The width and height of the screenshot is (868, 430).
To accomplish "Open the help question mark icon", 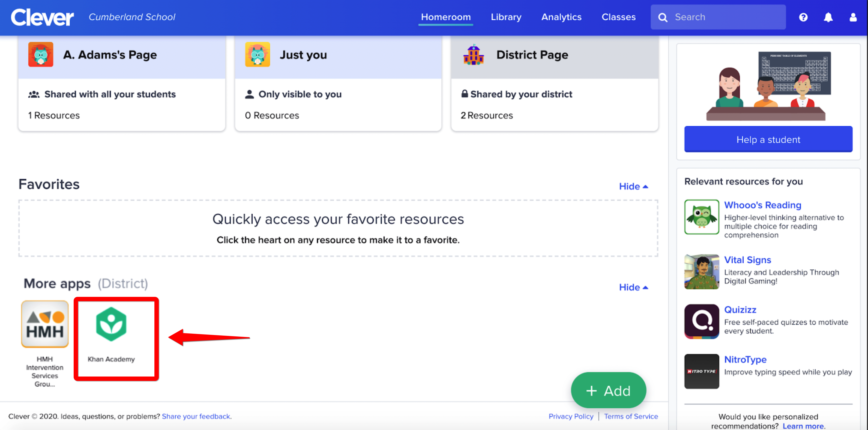I will [803, 17].
